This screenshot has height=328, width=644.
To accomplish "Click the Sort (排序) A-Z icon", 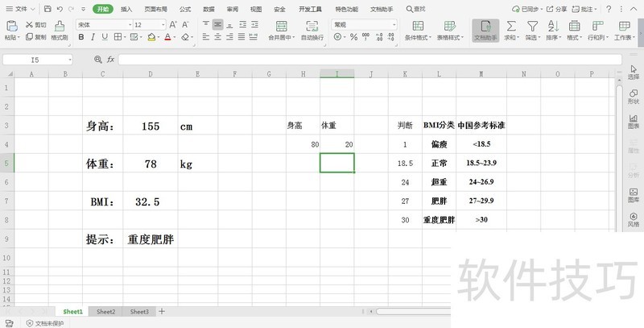I will point(553,27).
